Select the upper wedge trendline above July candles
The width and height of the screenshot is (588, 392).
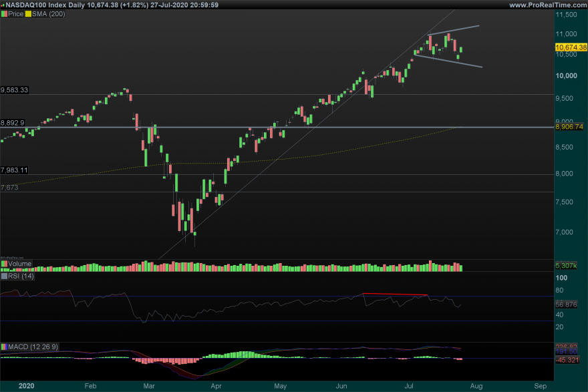click(x=454, y=30)
